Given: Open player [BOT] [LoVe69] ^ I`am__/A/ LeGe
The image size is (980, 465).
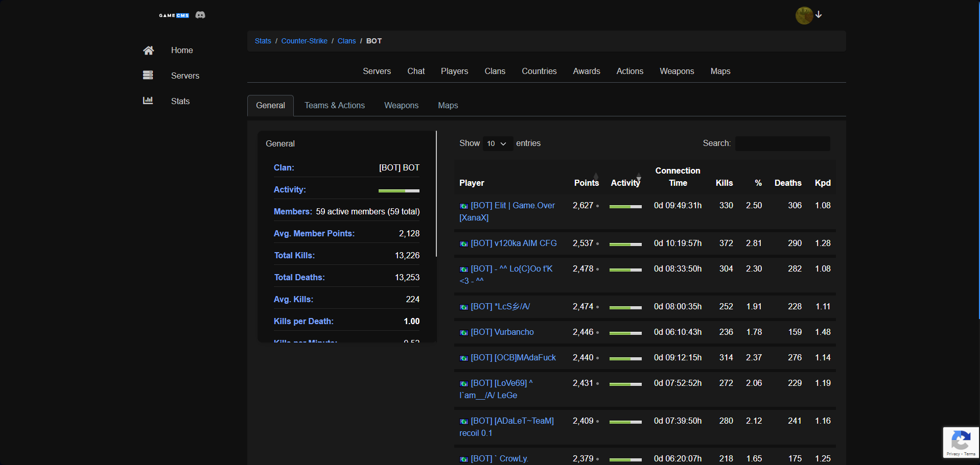Looking at the screenshot, I should point(496,389).
